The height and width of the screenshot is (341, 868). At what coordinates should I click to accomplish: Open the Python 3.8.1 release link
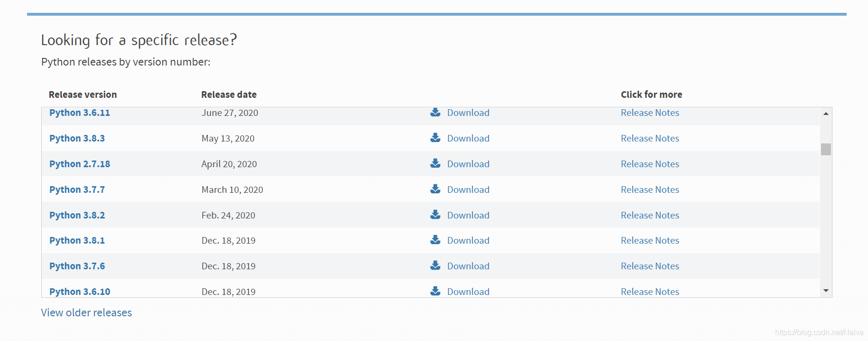click(x=77, y=240)
